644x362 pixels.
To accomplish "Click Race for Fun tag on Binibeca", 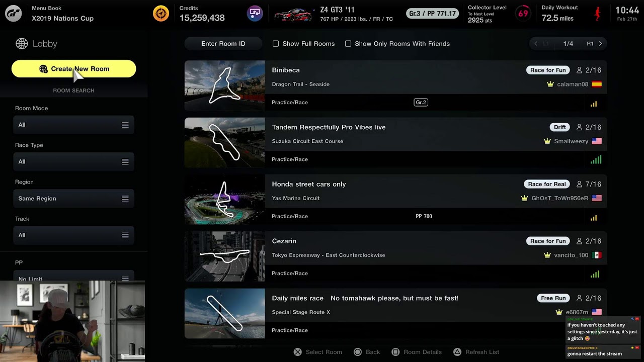I will tap(548, 70).
